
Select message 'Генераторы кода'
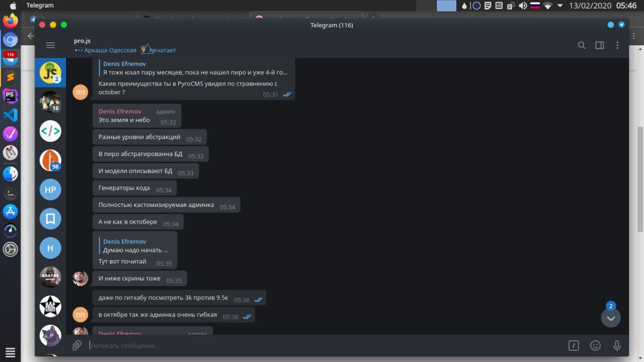click(x=134, y=189)
